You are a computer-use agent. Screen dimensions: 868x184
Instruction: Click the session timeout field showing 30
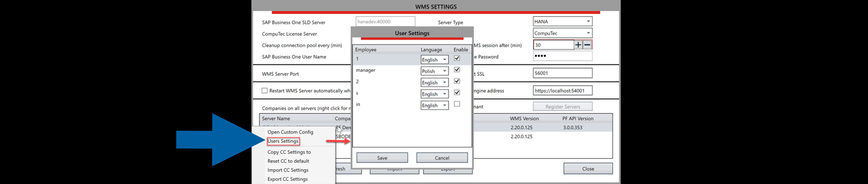(x=554, y=45)
